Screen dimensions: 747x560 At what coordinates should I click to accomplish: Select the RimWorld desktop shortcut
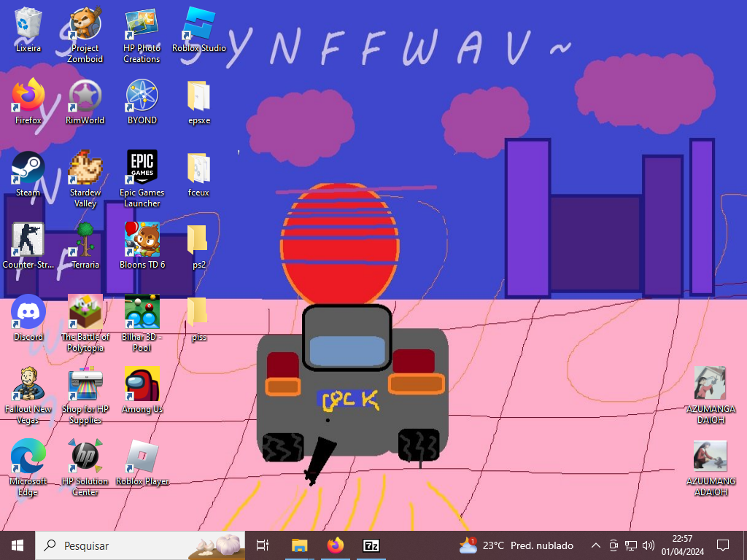coord(85,102)
